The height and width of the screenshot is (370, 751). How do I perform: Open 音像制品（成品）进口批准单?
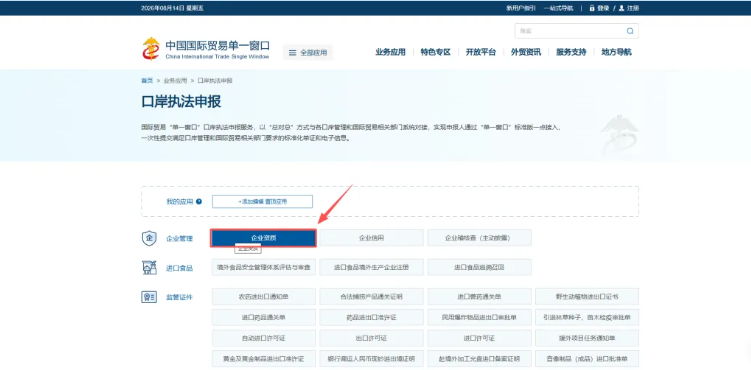(587, 359)
